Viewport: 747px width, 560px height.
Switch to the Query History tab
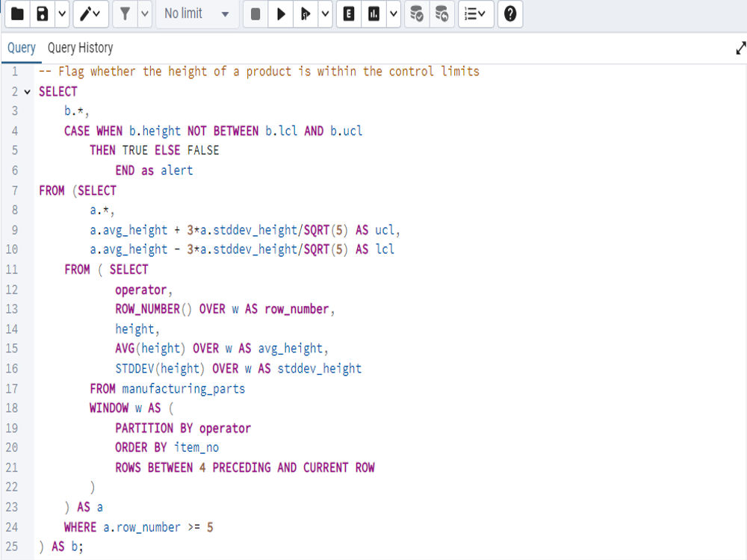(80, 48)
